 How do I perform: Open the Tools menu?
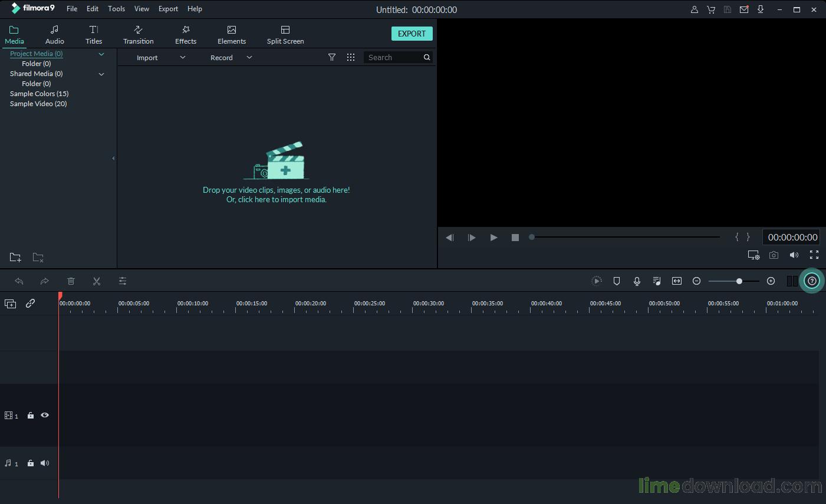pos(116,9)
